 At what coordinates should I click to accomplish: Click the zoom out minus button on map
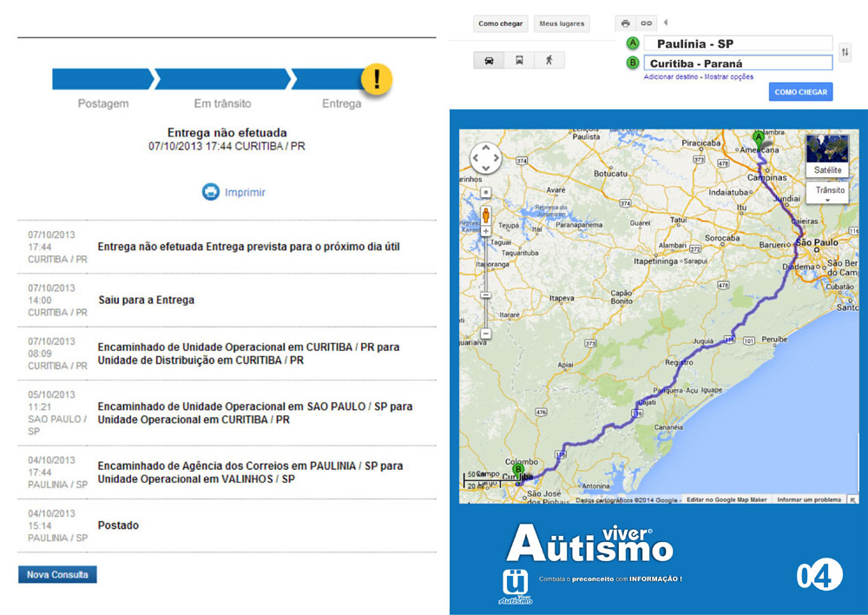pyautogui.click(x=486, y=333)
